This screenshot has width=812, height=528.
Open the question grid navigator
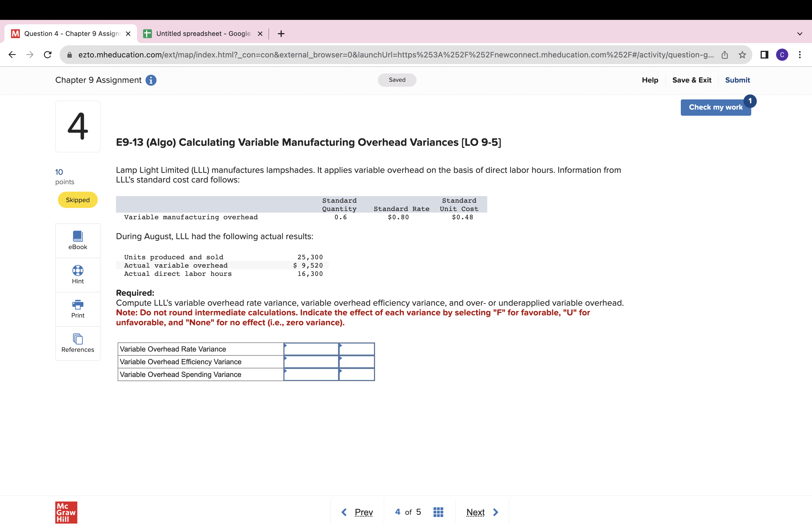(438, 512)
